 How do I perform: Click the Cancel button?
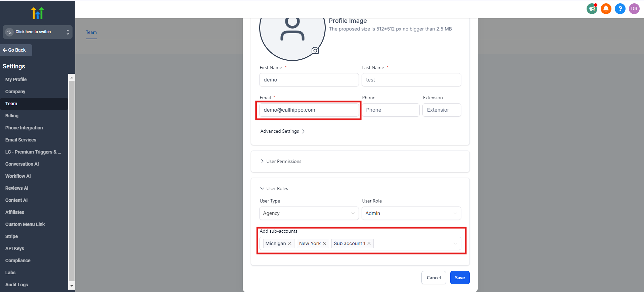click(x=434, y=278)
